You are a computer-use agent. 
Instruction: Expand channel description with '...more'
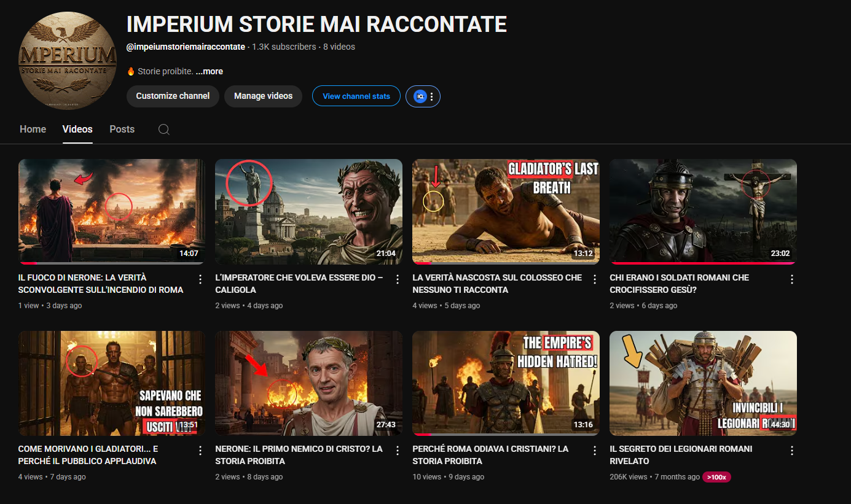[x=209, y=71]
